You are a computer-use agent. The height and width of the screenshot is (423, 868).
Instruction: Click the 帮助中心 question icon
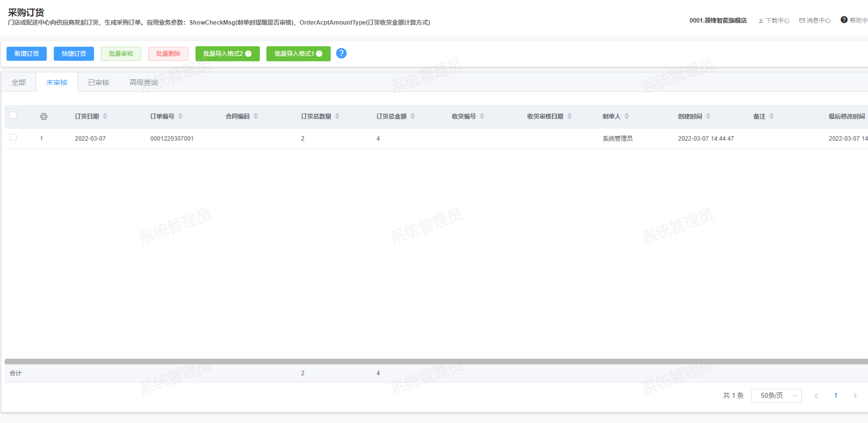coord(844,20)
